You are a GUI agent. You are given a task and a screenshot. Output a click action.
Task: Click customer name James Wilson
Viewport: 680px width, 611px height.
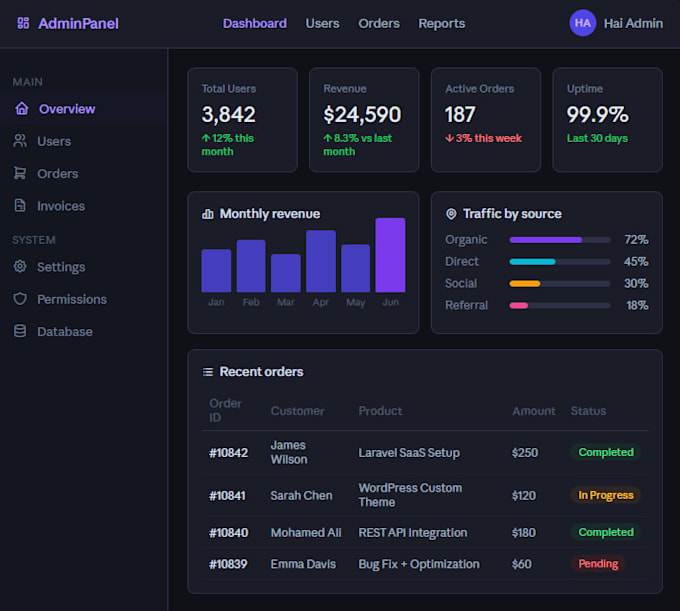point(289,452)
